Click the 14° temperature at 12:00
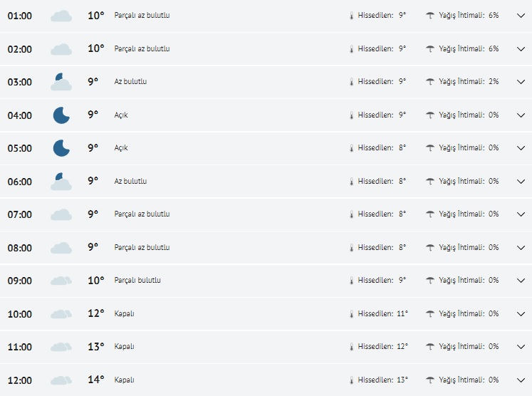The width and height of the screenshot is (532, 396). [95, 380]
